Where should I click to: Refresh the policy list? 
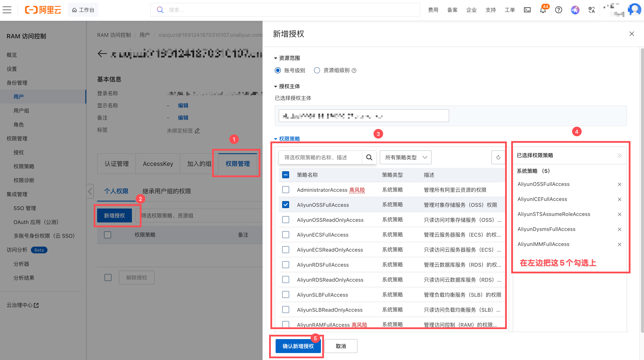[498, 157]
